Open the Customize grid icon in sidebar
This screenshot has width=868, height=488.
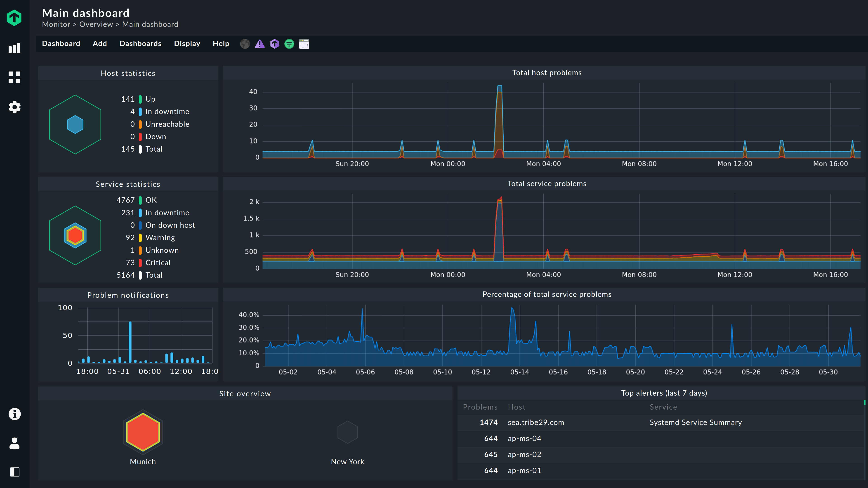[x=14, y=77]
